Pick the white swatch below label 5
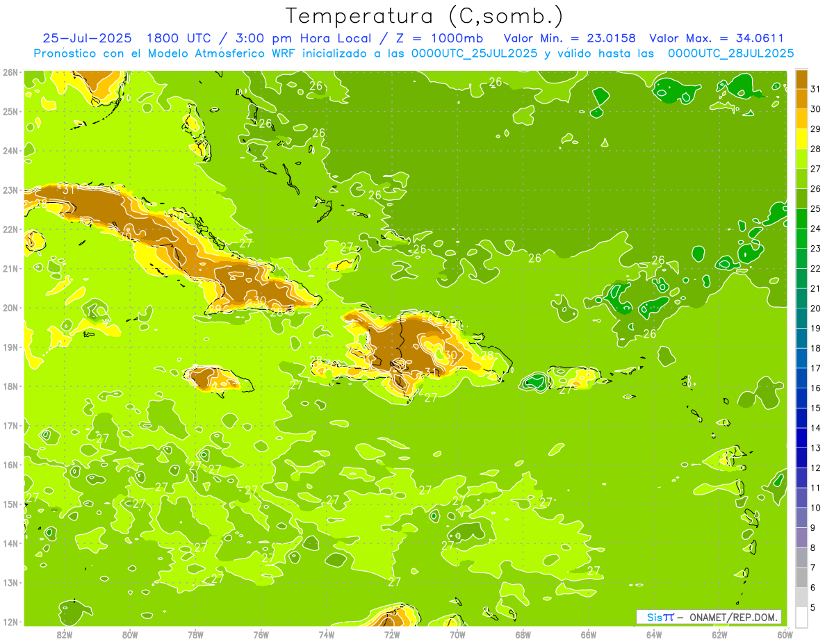The image size is (834, 644). pyautogui.click(x=801, y=617)
